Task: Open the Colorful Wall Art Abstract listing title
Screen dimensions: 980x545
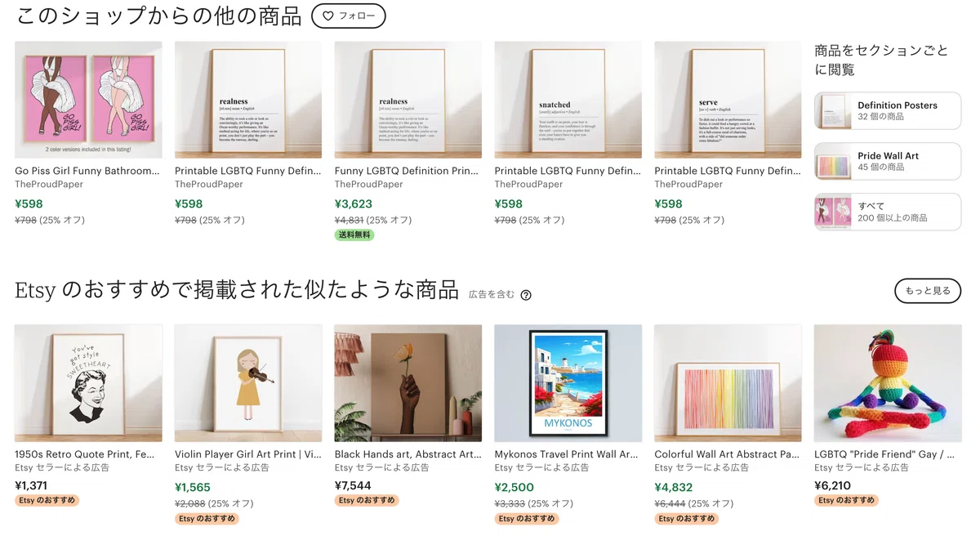Action: tap(727, 454)
